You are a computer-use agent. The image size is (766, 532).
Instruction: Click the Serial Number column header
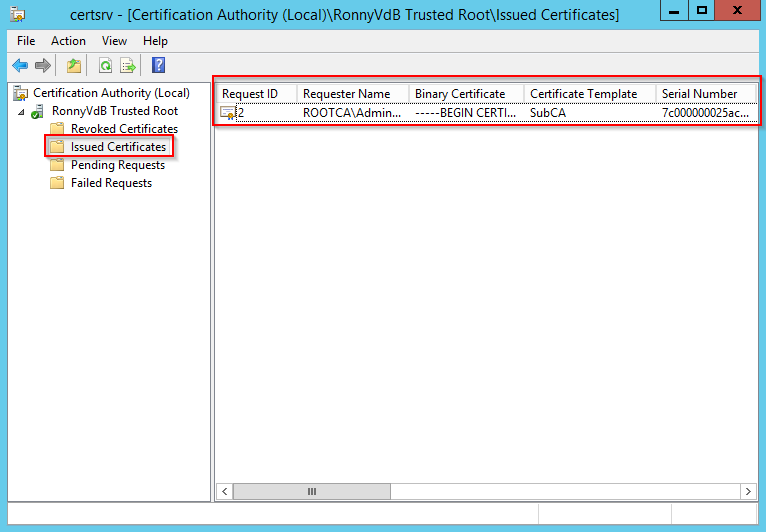click(700, 94)
